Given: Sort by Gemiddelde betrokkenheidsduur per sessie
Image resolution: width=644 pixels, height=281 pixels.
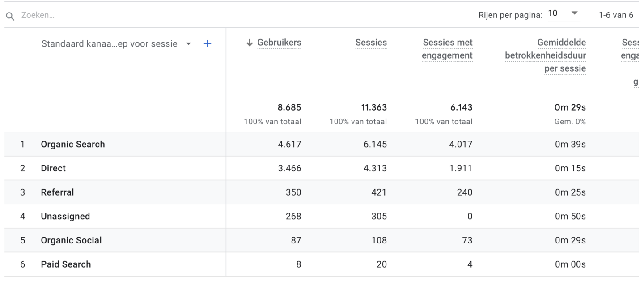Looking at the screenshot, I should [546, 55].
